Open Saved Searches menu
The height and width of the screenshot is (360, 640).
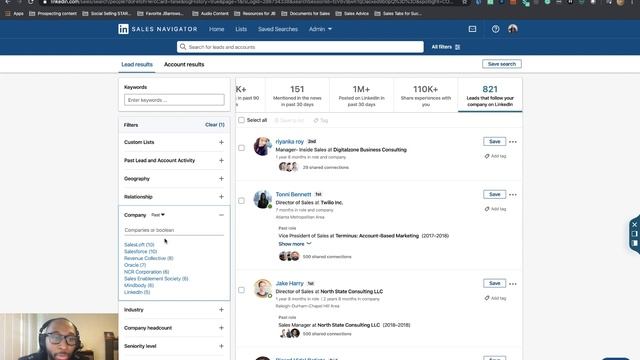278,29
